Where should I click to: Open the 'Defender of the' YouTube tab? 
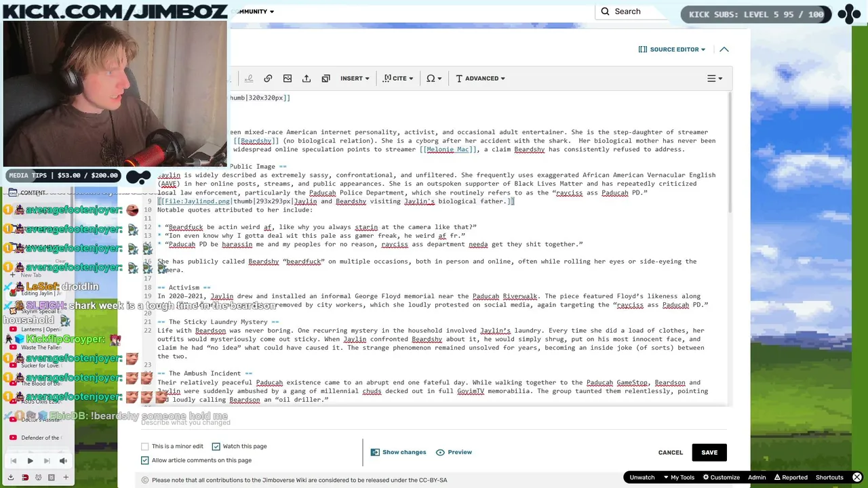coord(37,438)
